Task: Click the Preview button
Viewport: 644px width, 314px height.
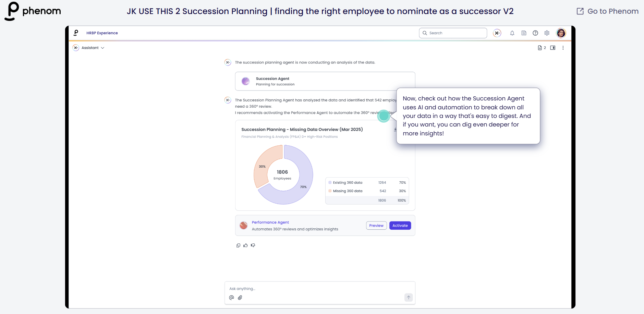Action: [376, 226]
